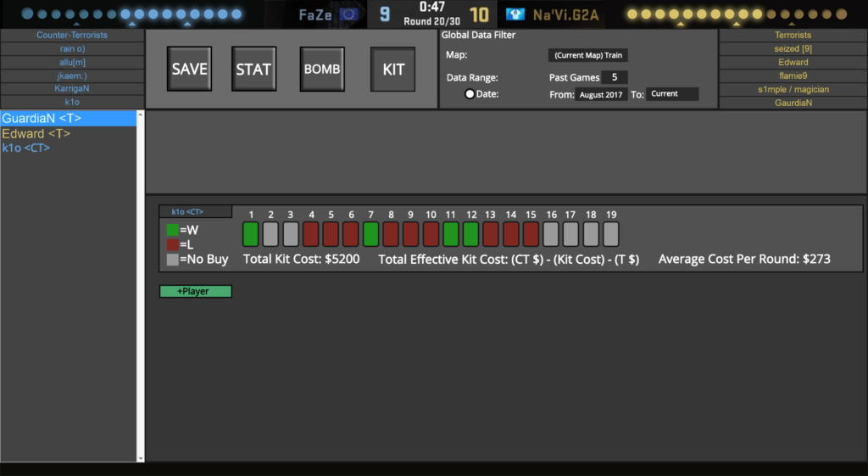Open the STAT view

253,69
